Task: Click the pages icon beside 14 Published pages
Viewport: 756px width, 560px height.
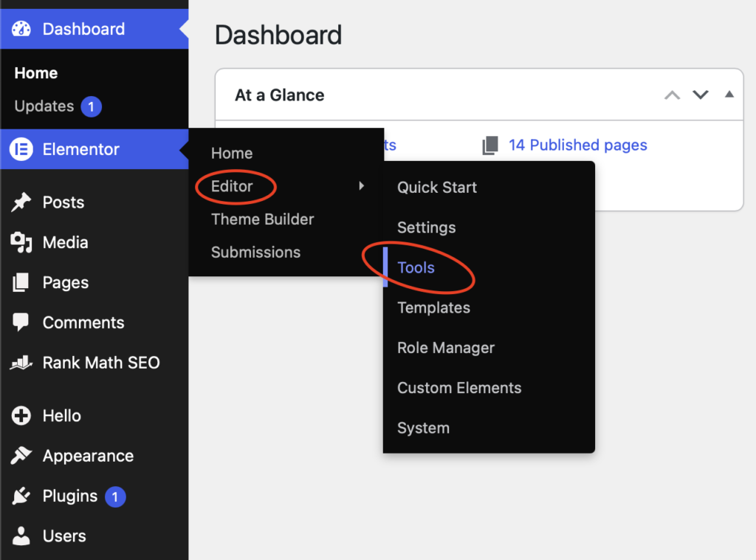Action: 490,146
